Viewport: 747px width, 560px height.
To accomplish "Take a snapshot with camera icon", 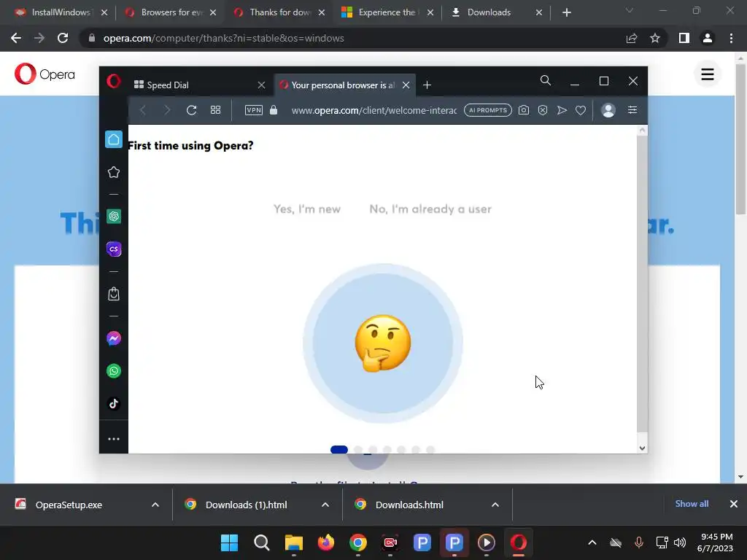I will [524, 111].
